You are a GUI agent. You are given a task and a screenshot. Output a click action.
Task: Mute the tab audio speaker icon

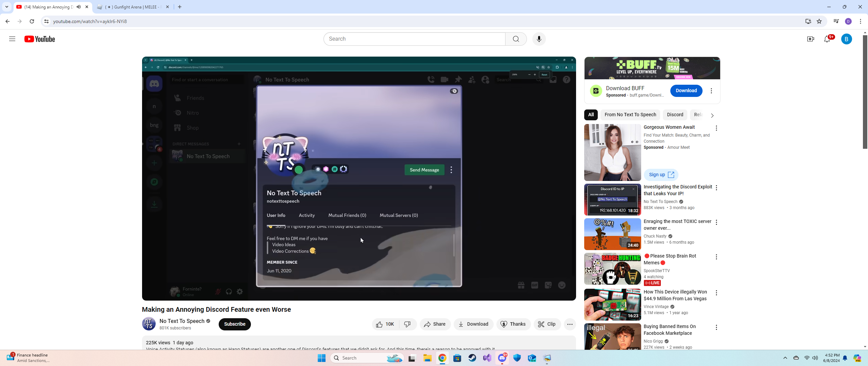pos(79,7)
